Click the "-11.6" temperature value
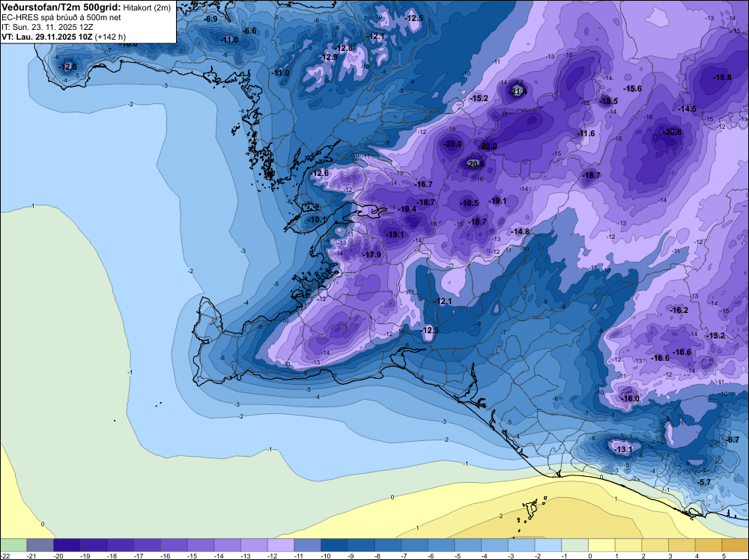Screen dimensions: 749x560 (586, 134)
